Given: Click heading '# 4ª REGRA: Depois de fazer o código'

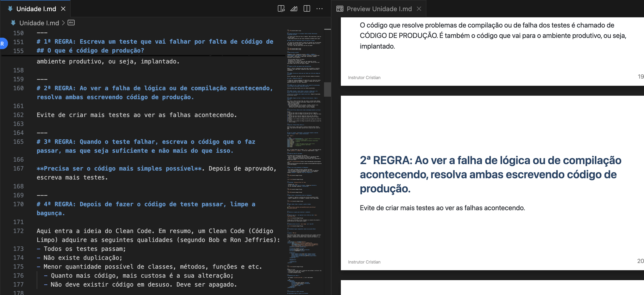Looking at the screenshot, I should tap(146, 204).
